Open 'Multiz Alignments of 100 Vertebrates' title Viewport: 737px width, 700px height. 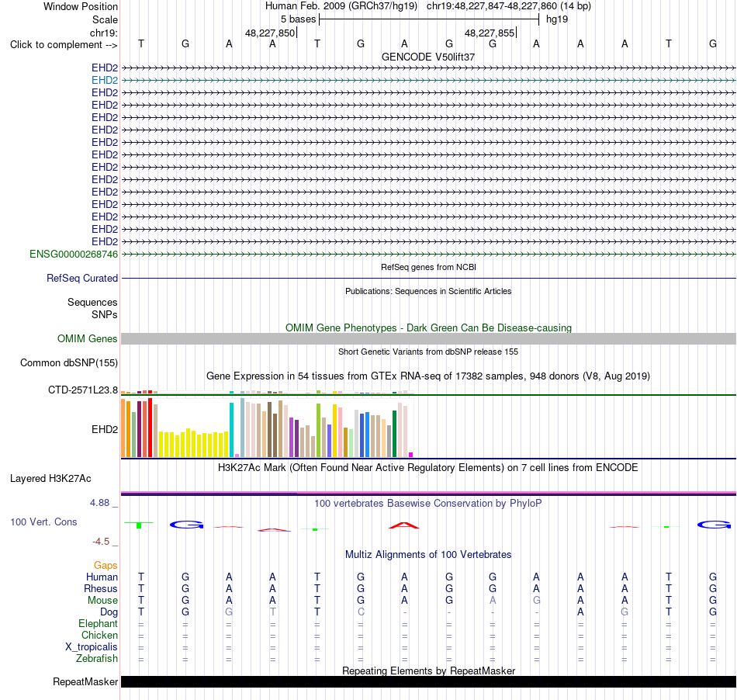(428, 555)
